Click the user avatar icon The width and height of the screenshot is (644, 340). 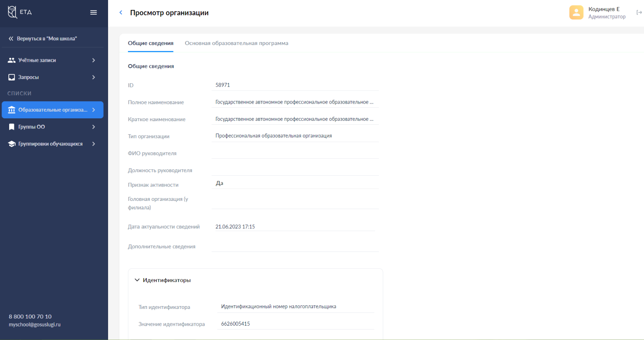click(x=576, y=12)
